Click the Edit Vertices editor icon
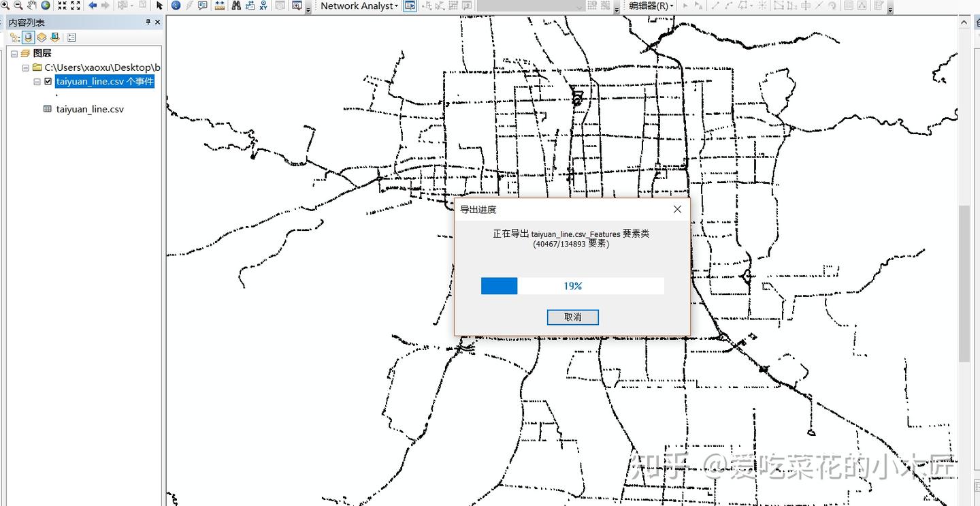Image resolution: width=980 pixels, height=506 pixels. [779, 5]
